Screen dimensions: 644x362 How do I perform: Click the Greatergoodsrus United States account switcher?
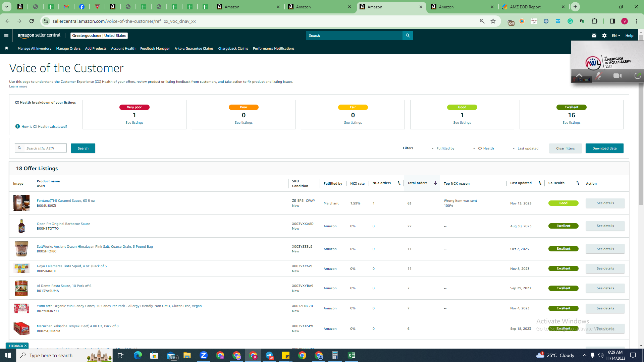pos(99,36)
